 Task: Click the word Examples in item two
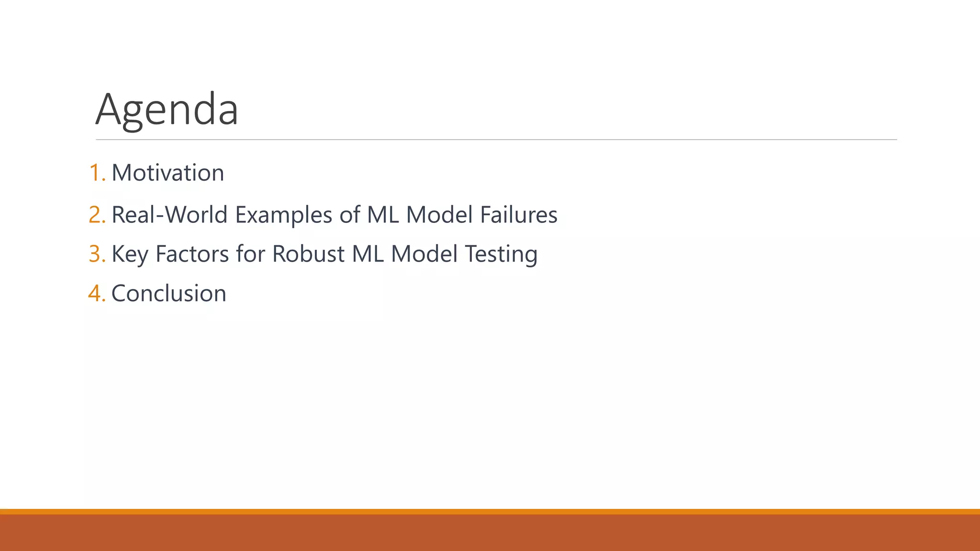(x=284, y=216)
